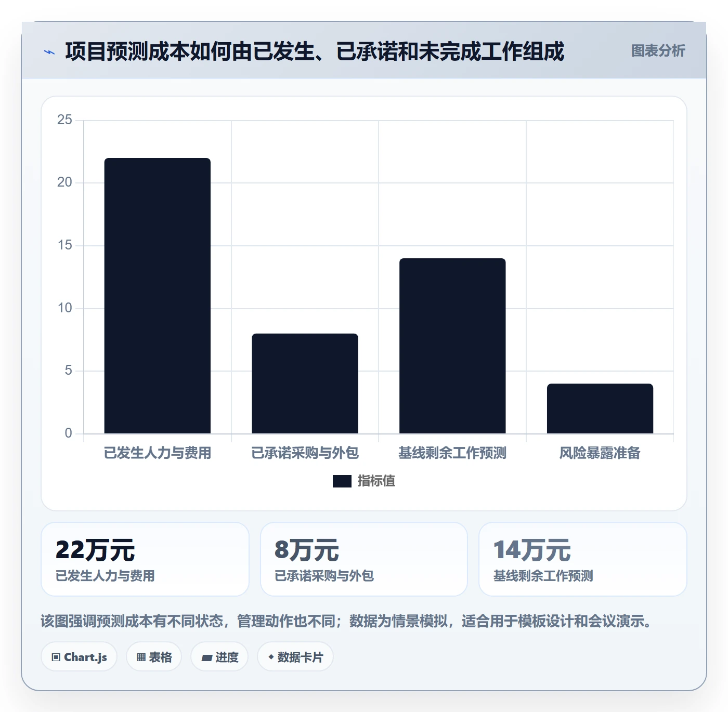Click the 图表分析 label in the header

pos(658,51)
